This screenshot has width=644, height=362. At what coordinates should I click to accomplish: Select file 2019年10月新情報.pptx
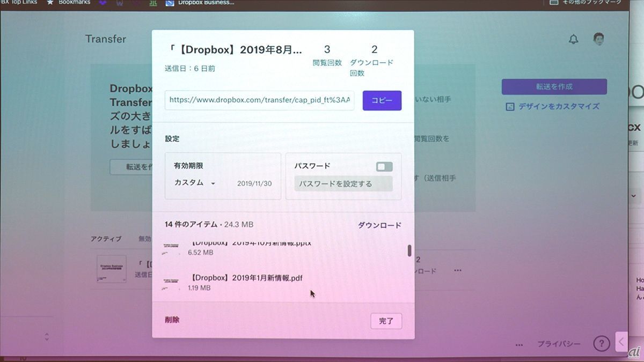coord(250,242)
